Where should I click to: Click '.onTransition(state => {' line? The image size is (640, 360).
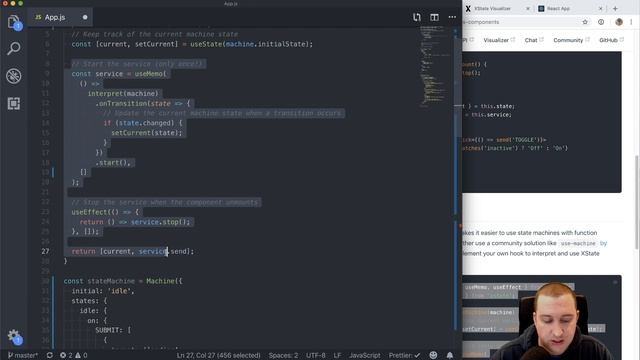(143, 103)
